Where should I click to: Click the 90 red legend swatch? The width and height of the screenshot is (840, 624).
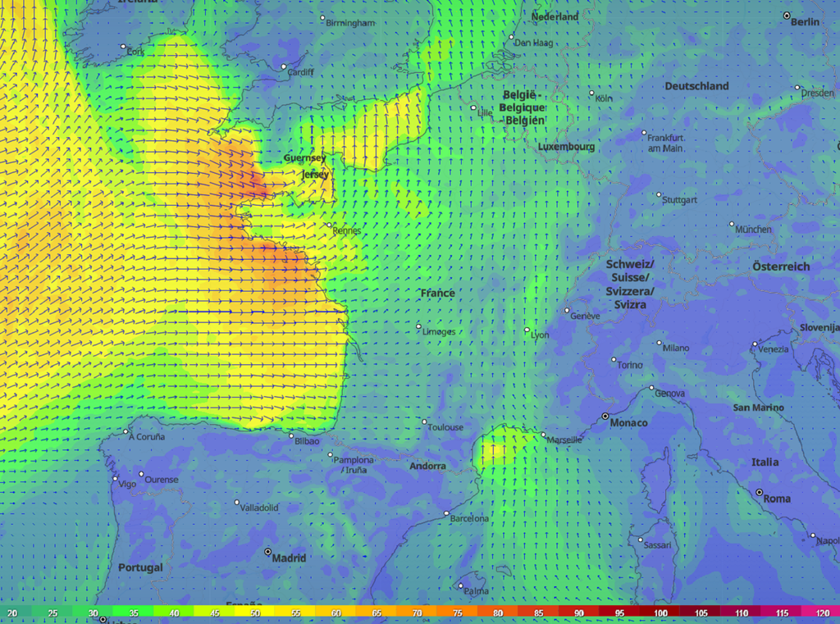click(x=579, y=613)
